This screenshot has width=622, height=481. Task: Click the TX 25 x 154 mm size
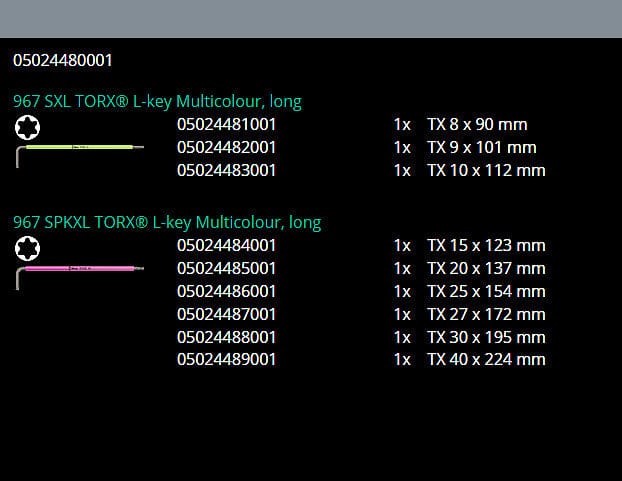(486, 291)
